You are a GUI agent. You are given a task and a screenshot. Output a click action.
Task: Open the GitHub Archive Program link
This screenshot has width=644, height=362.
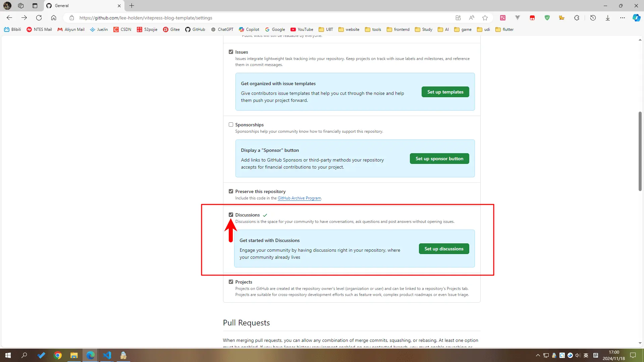pyautogui.click(x=299, y=198)
